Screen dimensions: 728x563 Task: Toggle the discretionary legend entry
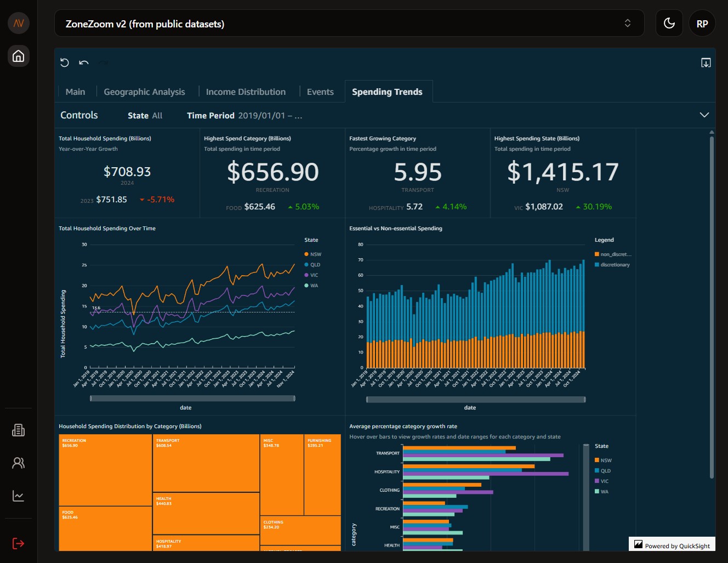(614, 264)
